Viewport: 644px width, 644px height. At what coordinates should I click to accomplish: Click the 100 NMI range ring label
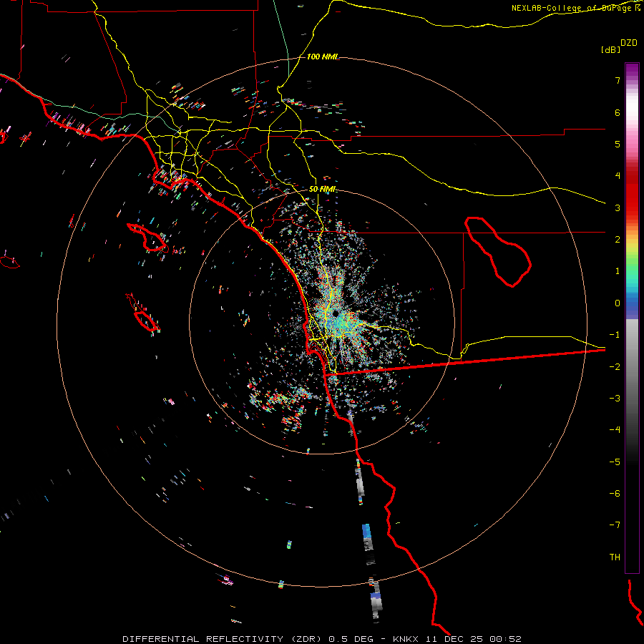pyautogui.click(x=323, y=57)
